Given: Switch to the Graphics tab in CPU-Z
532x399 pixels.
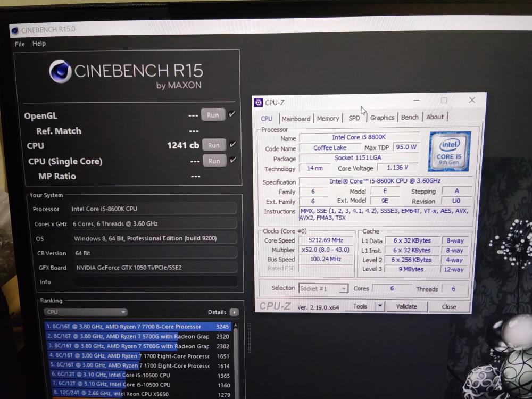Looking at the screenshot, I should click(382, 118).
